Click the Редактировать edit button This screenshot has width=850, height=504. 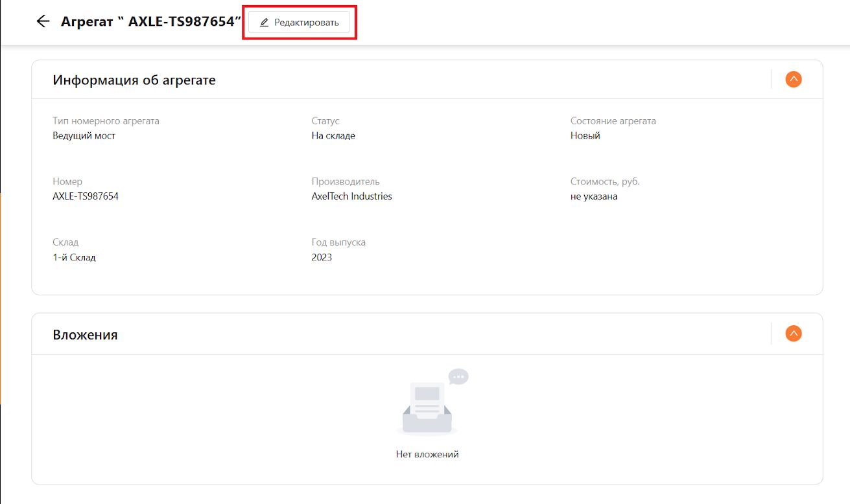[x=299, y=22]
